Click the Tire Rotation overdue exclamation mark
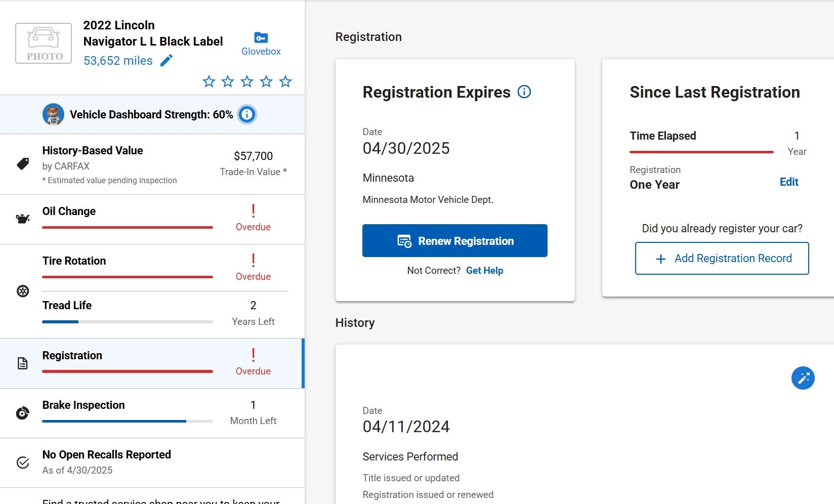This screenshot has width=834, height=504. pyautogui.click(x=253, y=260)
